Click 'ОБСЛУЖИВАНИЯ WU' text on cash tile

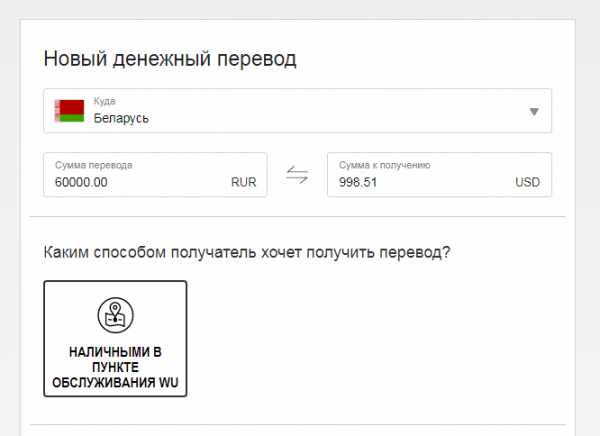click(x=115, y=382)
